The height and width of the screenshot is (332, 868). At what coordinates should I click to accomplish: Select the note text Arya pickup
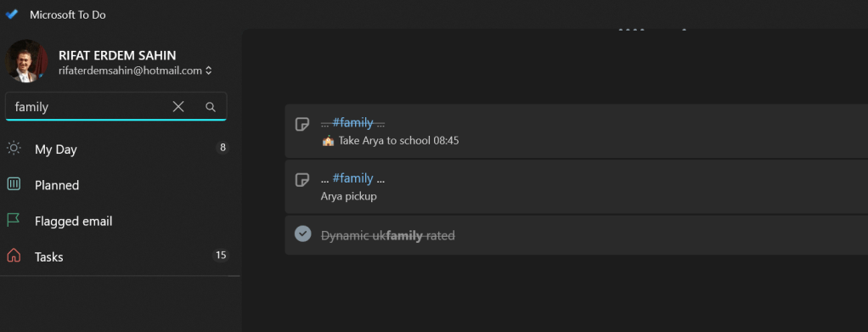click(x=349, y=196)
